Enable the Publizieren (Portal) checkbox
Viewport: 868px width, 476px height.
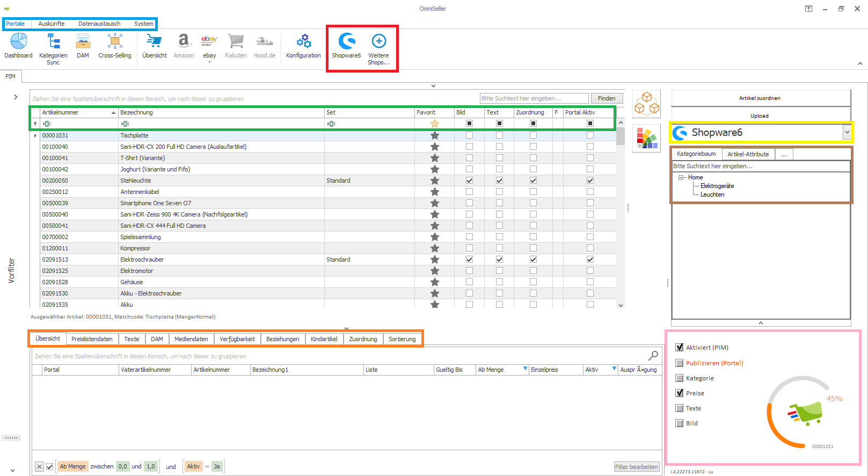coord(680,363)
